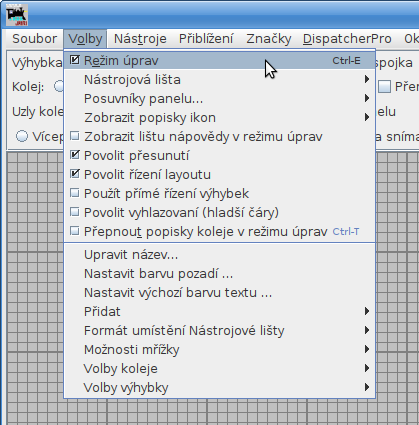Image resolution: width=419 pixels, height=425 pixels.
Task: Select Nastavit barvu pozadí ... entry
Action: (219, 274)
